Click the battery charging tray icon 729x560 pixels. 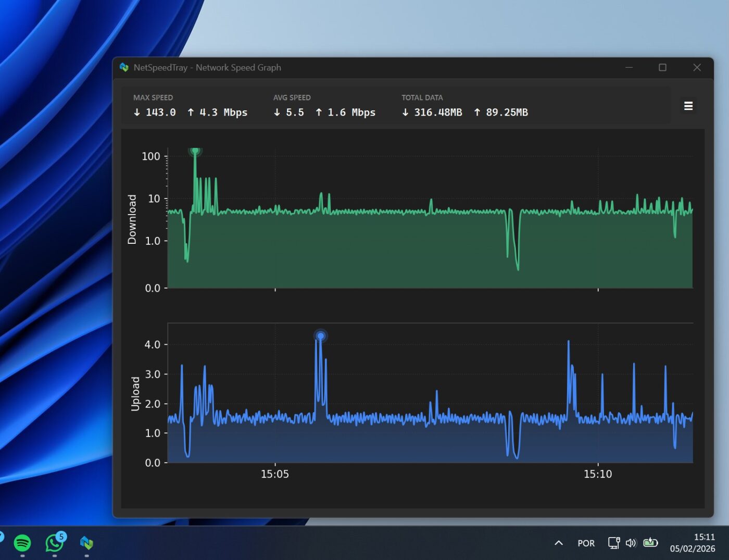coord(650,543)
